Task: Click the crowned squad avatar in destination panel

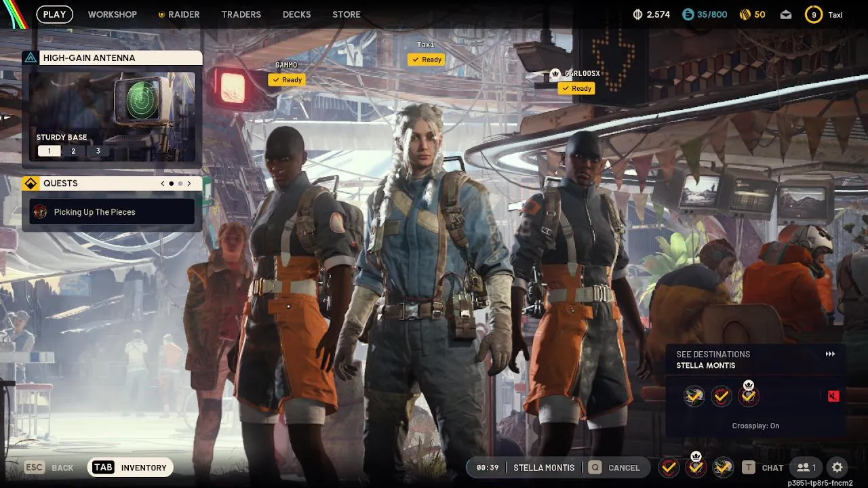Action: [x=749, y=394]
